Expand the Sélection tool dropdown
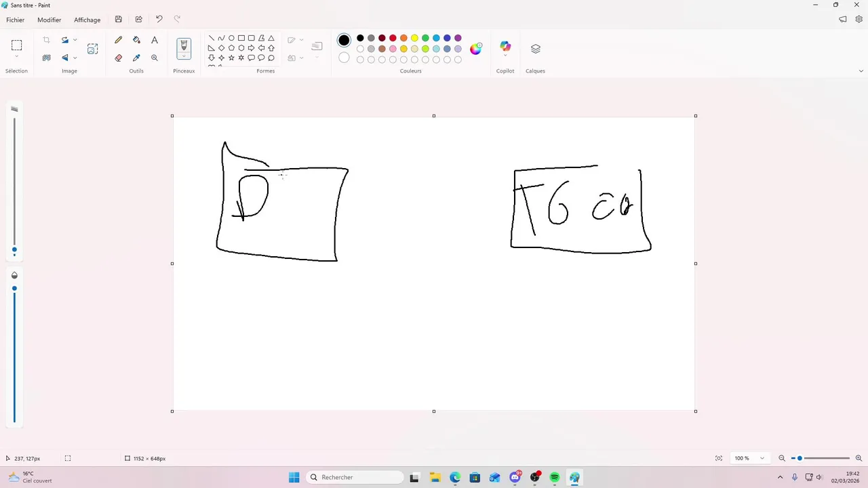868x488 pixels. [x=16, y=57]
